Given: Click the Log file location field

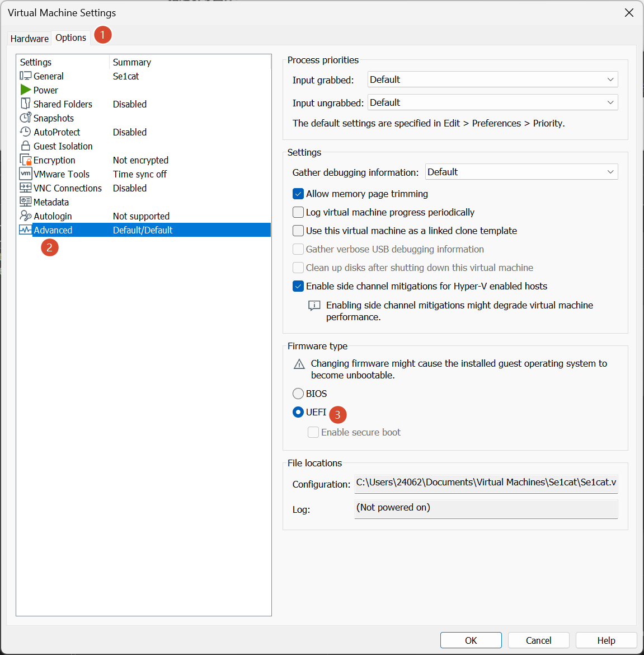Looking at the screenshot, I should click(486, 509).
